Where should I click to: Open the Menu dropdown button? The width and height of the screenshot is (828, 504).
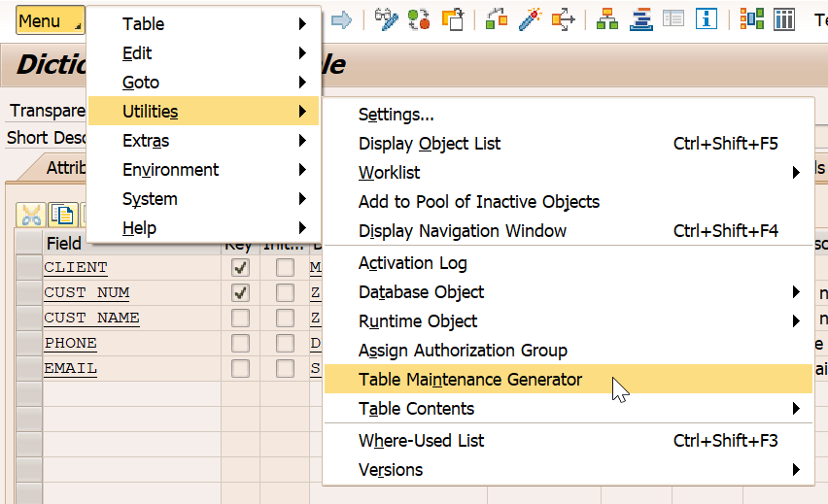[x=51, y=20]
